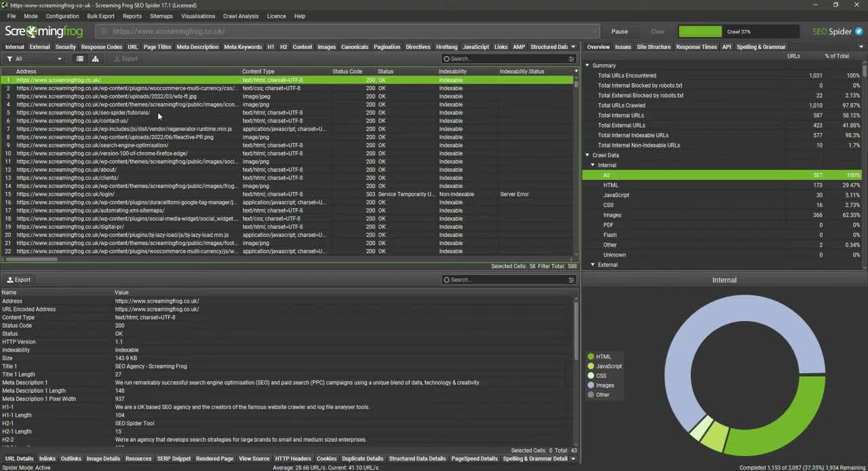This screenshot has height=471, width=868.
Task: Click the Clear button
Action: (x=658, y=31)
